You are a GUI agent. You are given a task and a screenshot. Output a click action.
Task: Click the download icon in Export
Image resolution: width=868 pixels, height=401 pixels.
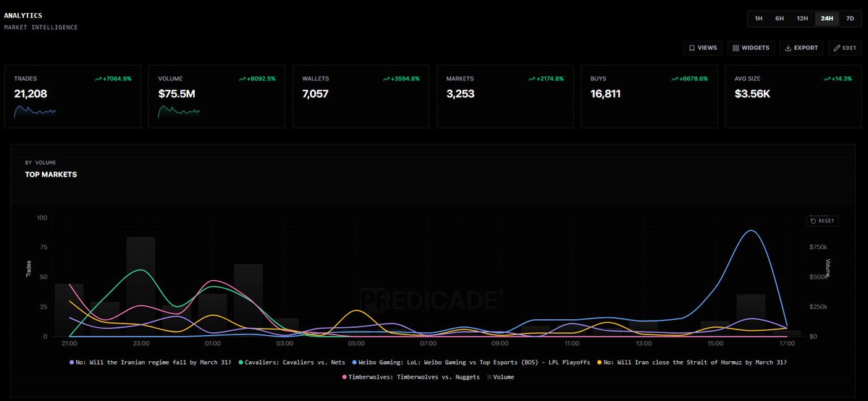[x=788, y=48]
